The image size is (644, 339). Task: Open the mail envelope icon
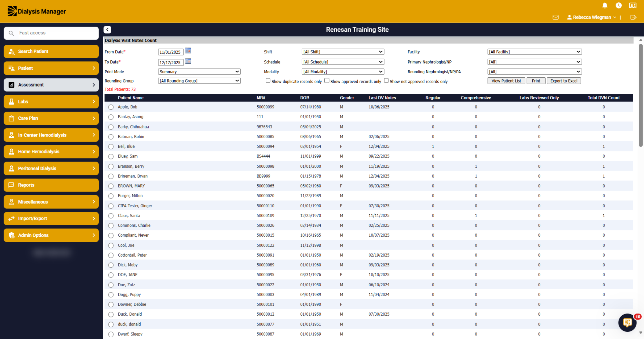556,17
